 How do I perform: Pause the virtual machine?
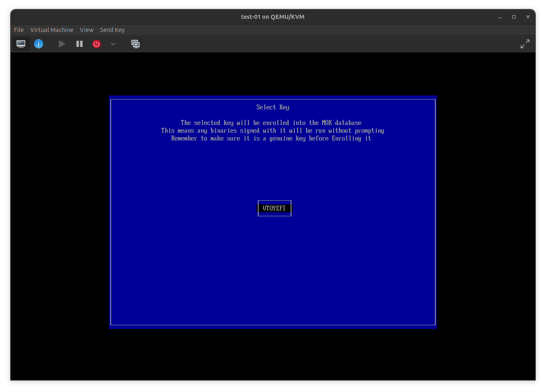(79, 44)
